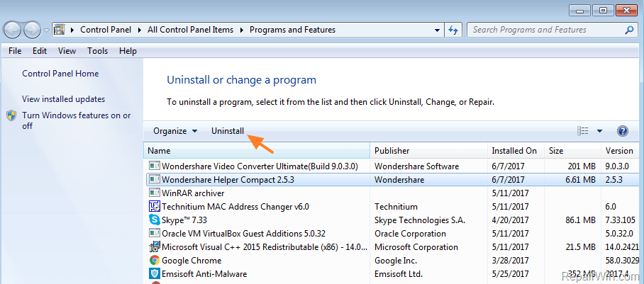Click Control Panel breadcrumb in address bar
The width and height of the screenshot is (644, 284).
click(106, 30)
